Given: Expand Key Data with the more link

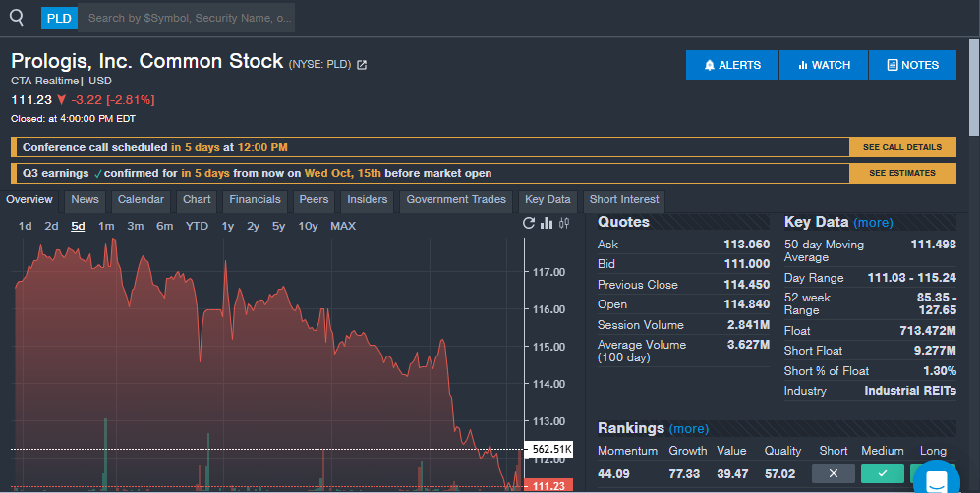Looking at the screenshot, I should click(x=873, y=223).
